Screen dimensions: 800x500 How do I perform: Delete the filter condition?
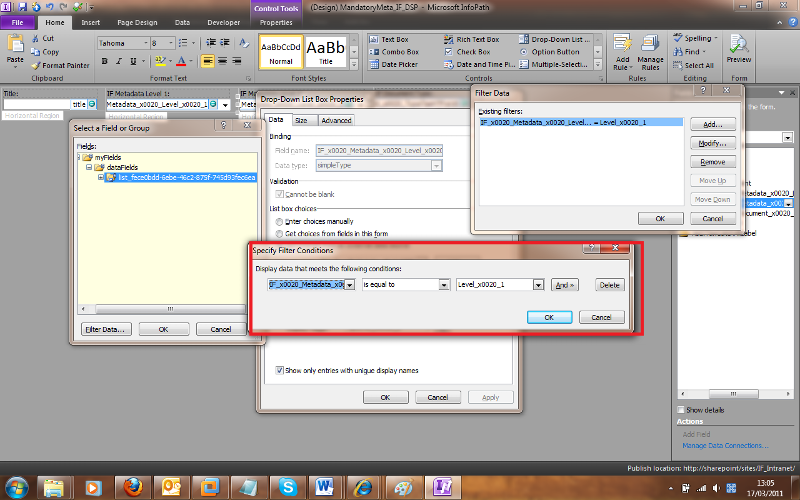[x=610, y=285]
